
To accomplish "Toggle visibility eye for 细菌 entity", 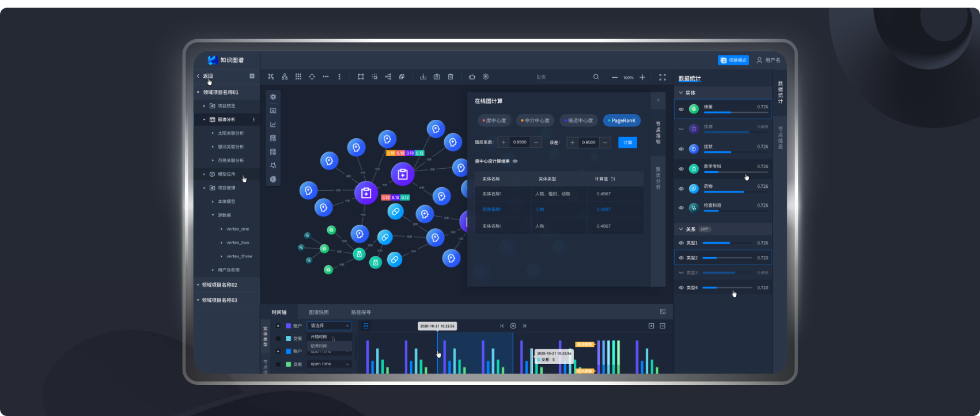I will pos(681,109).
